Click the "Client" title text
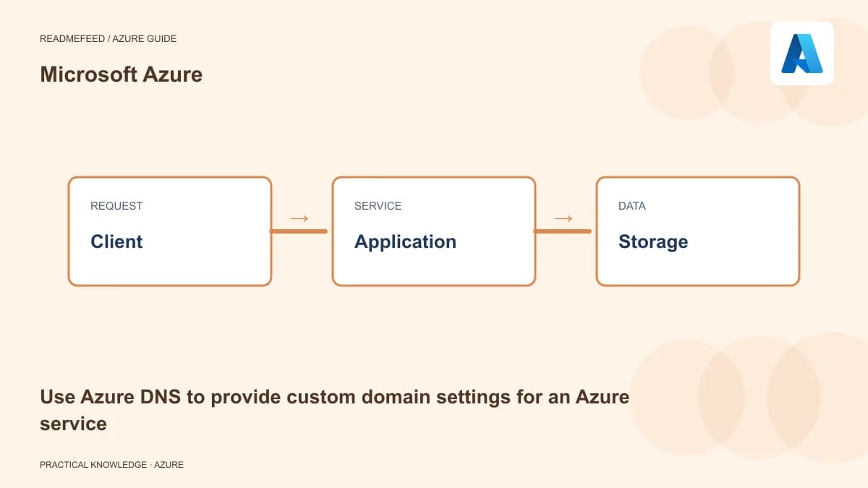This screenshot has width=868, height=488. [x=116, y=241]
